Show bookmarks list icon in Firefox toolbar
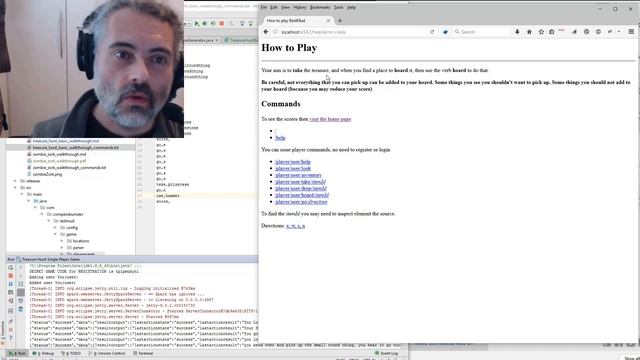The height and width of the screenshot is (360, 640). coord(551,32)
